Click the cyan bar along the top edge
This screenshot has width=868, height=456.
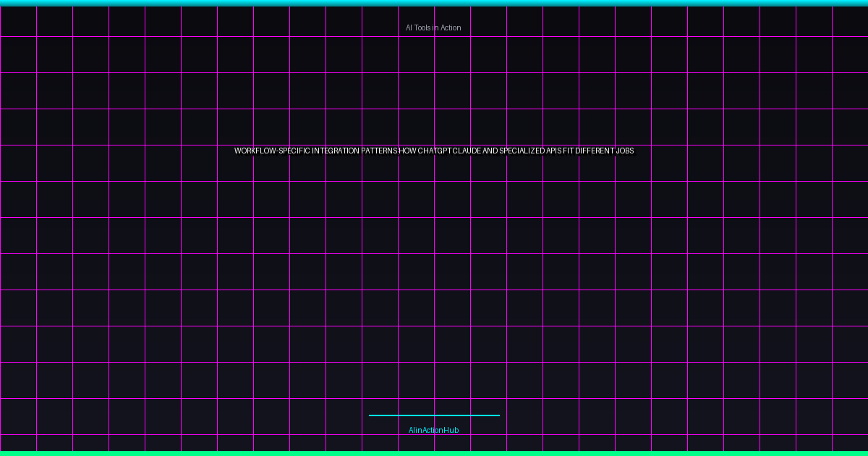coord(434,3)
